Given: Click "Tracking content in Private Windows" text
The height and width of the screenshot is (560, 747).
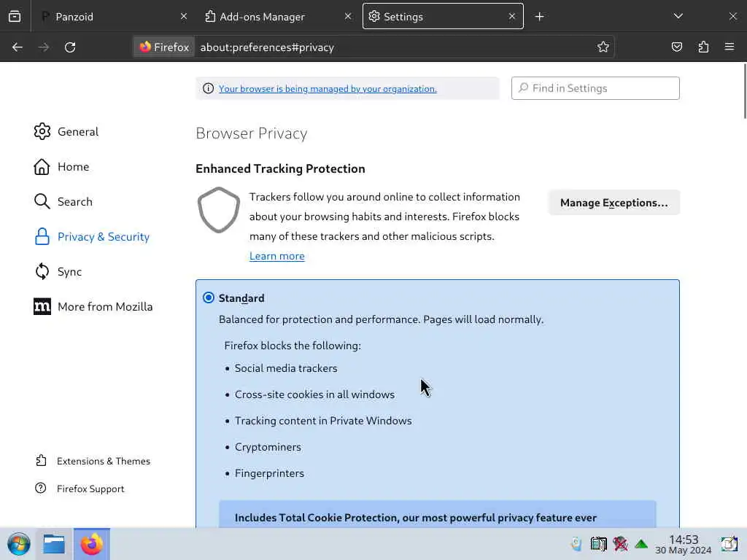Looking at the screenshot, I should click(x=323, y=421).
